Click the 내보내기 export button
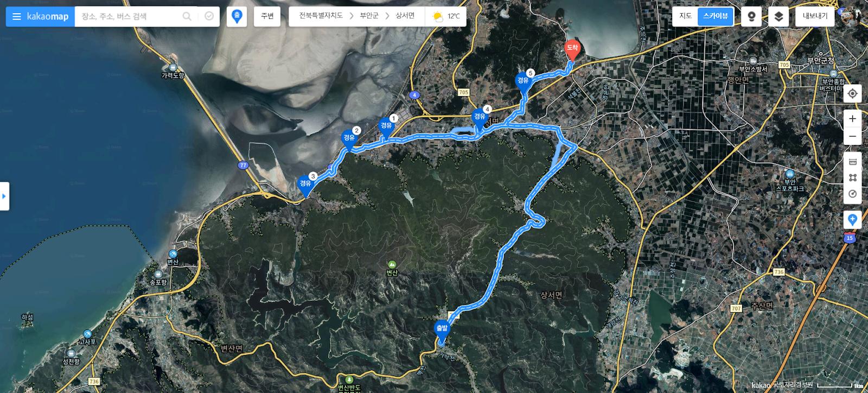The image size is (868, 393). pyautogui.click(x=815, y=16)
